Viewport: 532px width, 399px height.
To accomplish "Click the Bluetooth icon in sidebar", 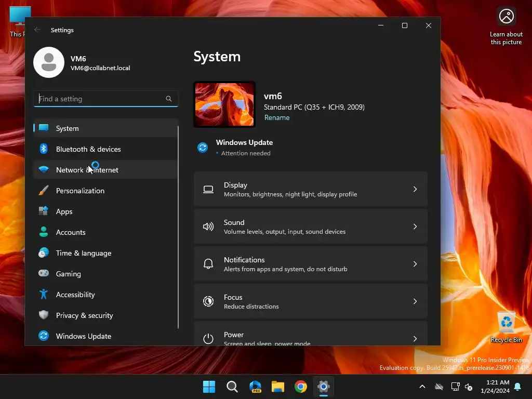I will (x=44, y=149).
